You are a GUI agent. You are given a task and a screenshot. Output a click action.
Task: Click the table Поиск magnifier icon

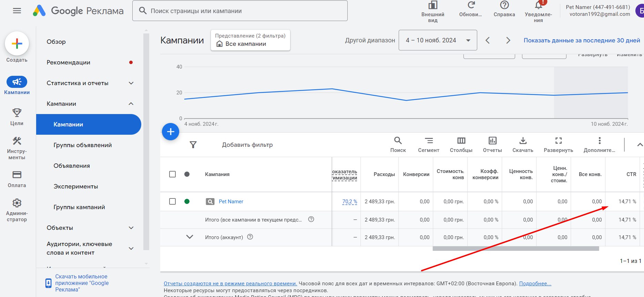pyautogui.click(x=398, y=141)
